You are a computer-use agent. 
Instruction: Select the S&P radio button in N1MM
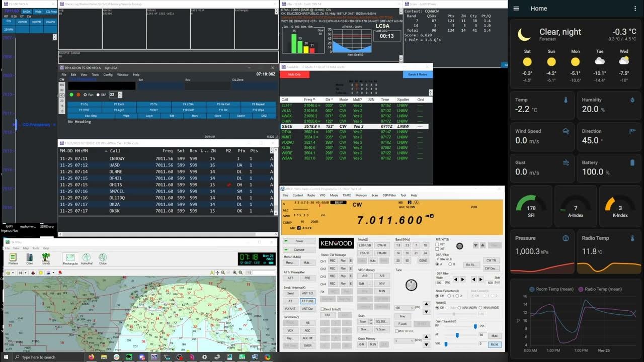point(99,95)
